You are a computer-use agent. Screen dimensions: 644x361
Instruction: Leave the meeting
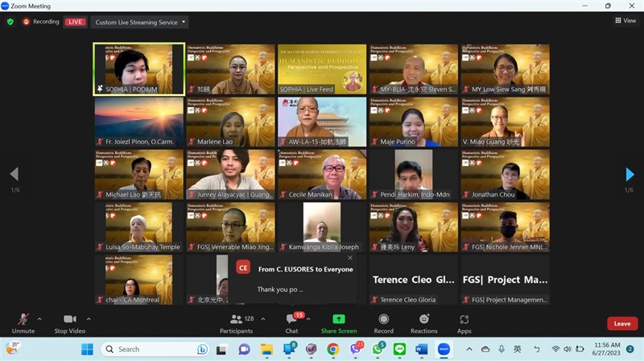[621, 323]
